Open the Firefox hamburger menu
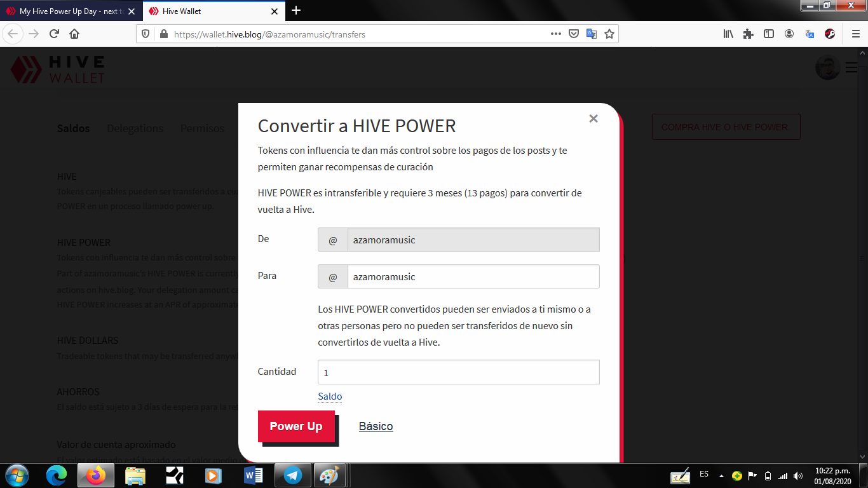The height and width of the screenshot is (488, 868). tap(855, 34)
